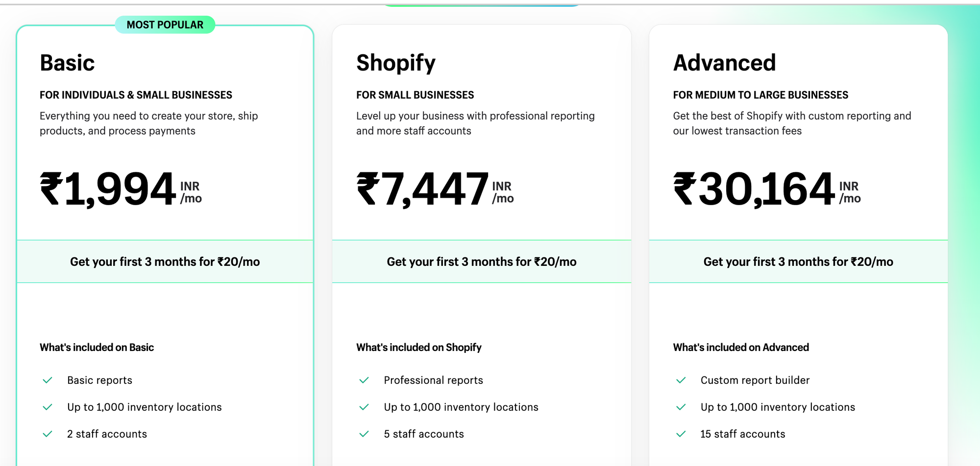Click the Shopify plan's ₹20/mo offer banner

tap(482, 262)
